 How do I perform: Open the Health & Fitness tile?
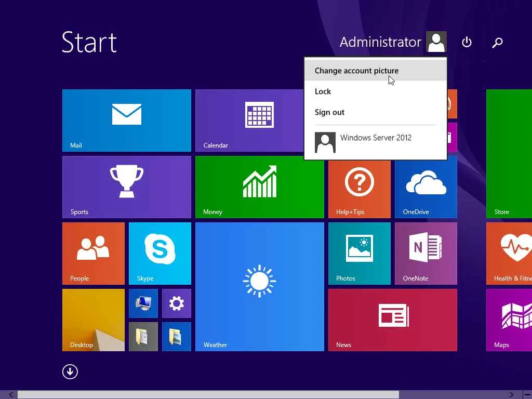coord(509,254)
